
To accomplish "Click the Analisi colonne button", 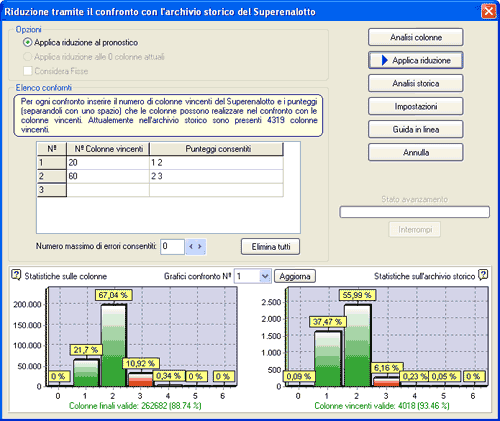I will [416, 37].
